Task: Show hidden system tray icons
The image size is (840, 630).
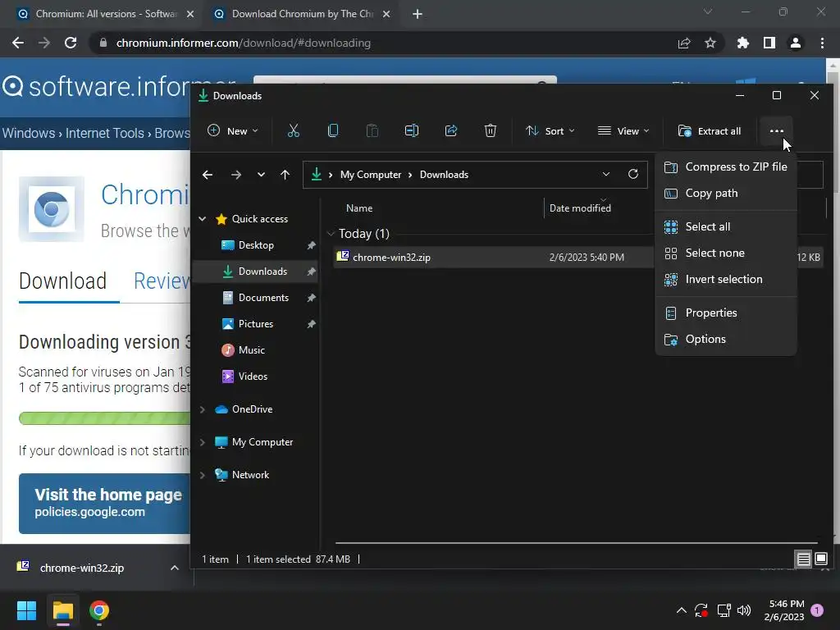Action: [682, 610]
